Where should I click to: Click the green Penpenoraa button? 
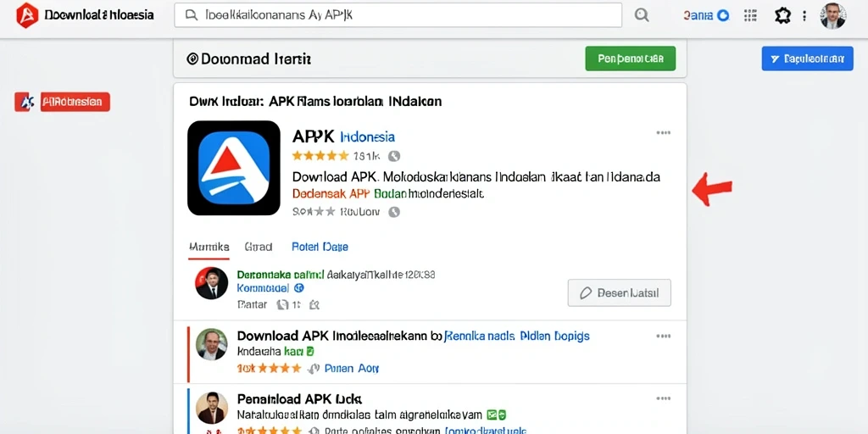coord(630,58)
